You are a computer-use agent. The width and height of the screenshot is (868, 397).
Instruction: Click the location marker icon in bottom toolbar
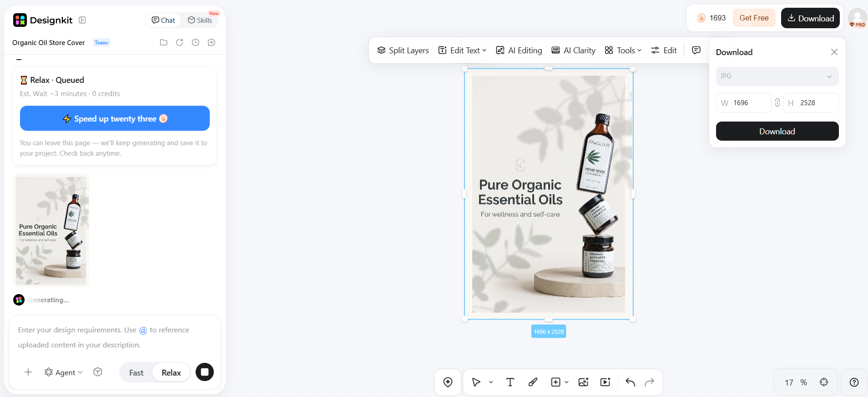[448, 382]
